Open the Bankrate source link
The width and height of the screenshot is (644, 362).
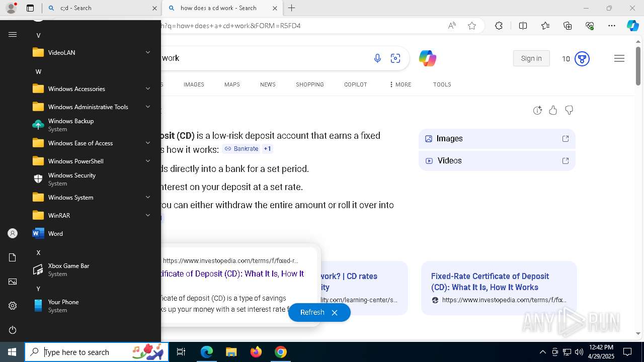tap(242, 149)
